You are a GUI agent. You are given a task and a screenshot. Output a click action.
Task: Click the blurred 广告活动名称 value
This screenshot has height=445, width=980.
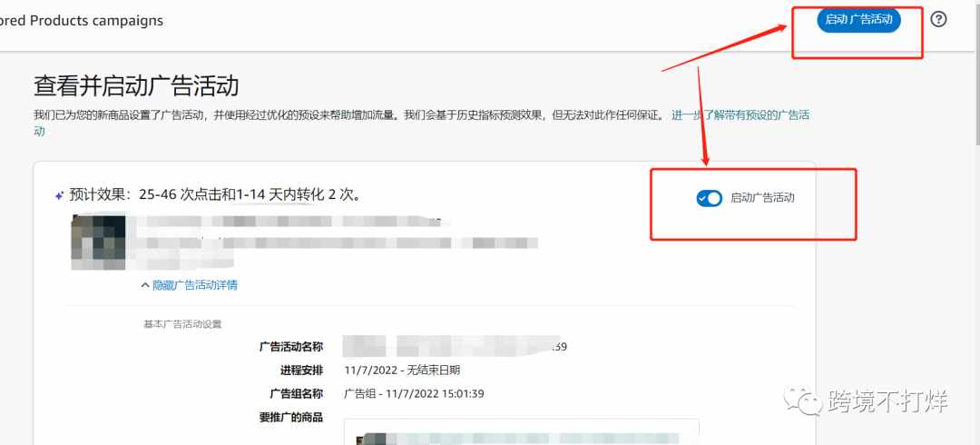455,346
